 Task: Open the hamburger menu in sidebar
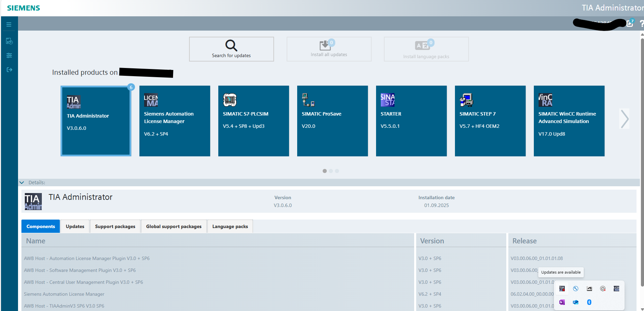coord(9,24)
